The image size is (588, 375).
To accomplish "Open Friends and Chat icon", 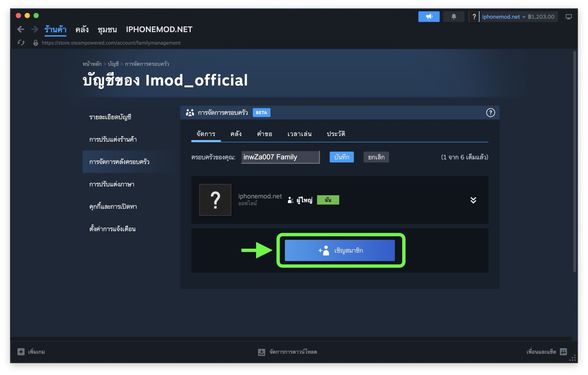I will [563, 352].
